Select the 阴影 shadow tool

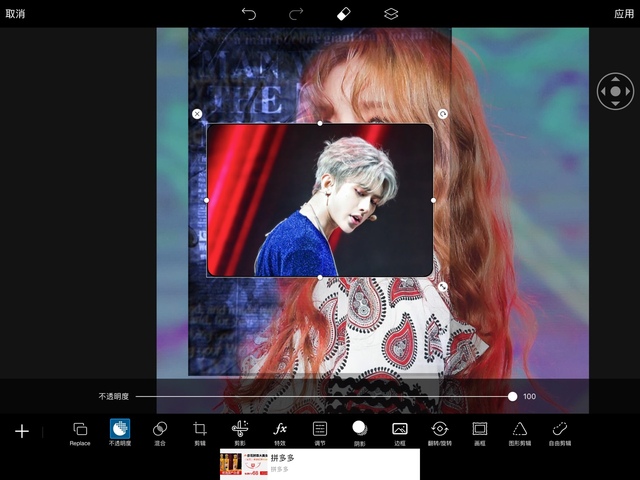click(x=360, y=429)
